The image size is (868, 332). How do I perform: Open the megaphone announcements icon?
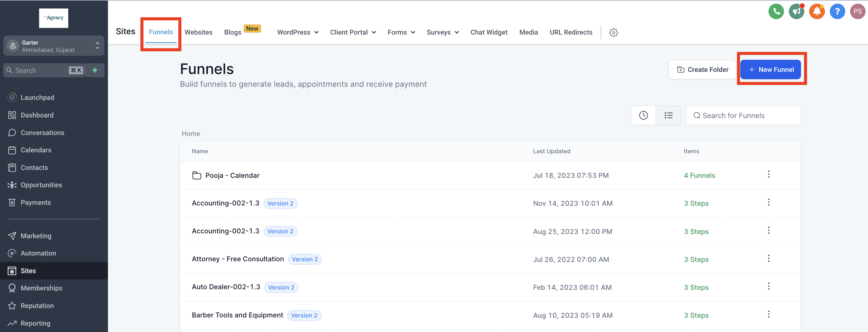point(796,12)
